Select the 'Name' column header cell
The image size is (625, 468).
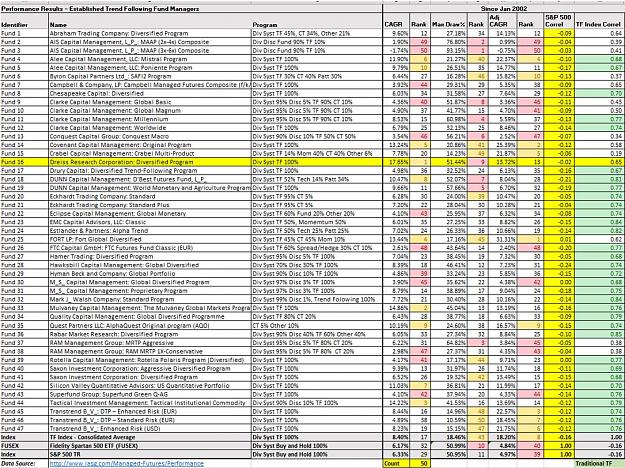click(x=150, y=21)
